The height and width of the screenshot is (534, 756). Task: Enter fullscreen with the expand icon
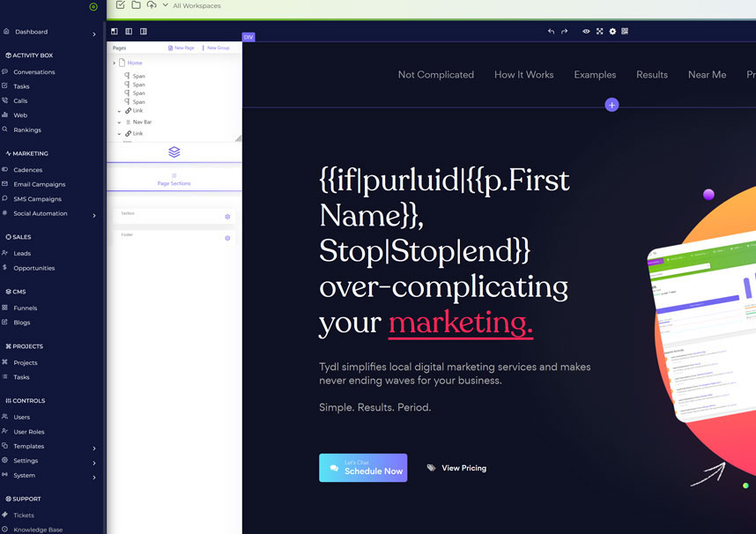point(600,32)
